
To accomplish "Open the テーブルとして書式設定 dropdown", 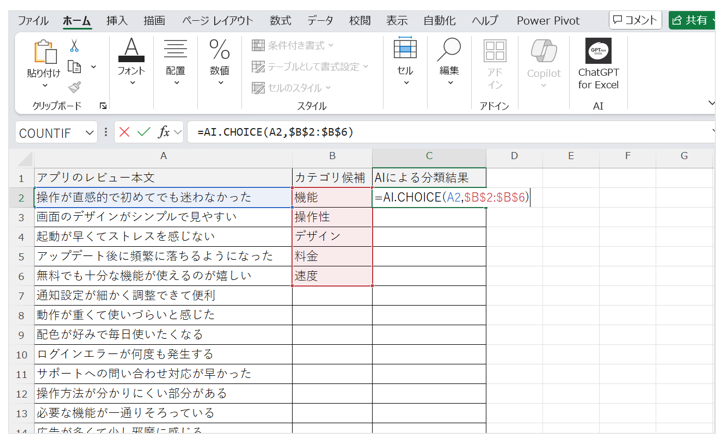I will (310, 66).
